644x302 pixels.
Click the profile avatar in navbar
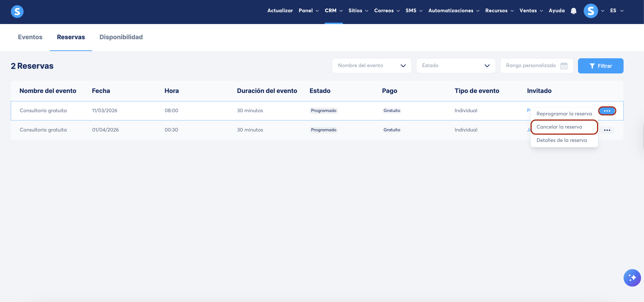pyautogui.click(x=590, y=11)
